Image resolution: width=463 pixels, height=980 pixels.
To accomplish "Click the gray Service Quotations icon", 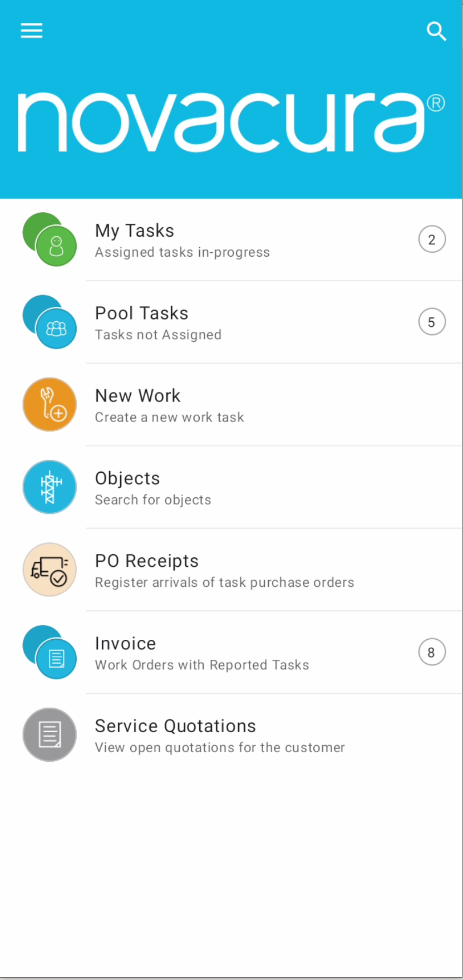I will click(x=50, y=734).
